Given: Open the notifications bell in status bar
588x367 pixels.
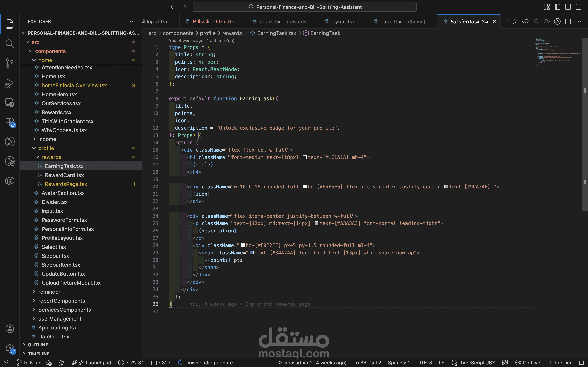Looking at the screenshot, I should coord(581,363).
